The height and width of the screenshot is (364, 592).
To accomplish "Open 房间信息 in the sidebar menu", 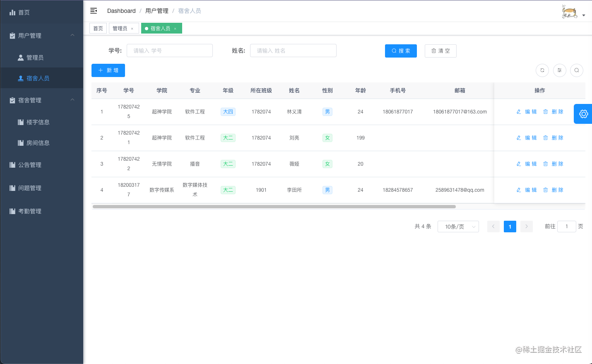I will tap(42, 143).
